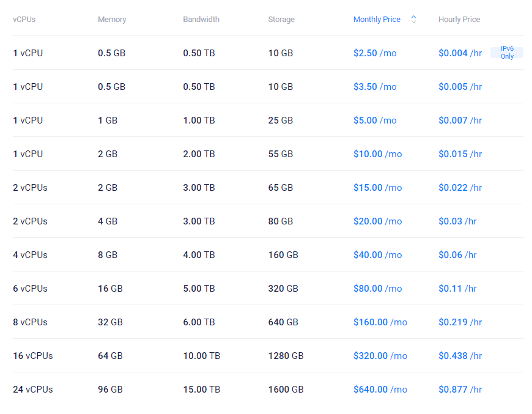The width and height of the screenshot is (532, 414).
Task: Choose the $80.00 /mo monthly price
Action: pyautogui.click(x=377, y=289)
